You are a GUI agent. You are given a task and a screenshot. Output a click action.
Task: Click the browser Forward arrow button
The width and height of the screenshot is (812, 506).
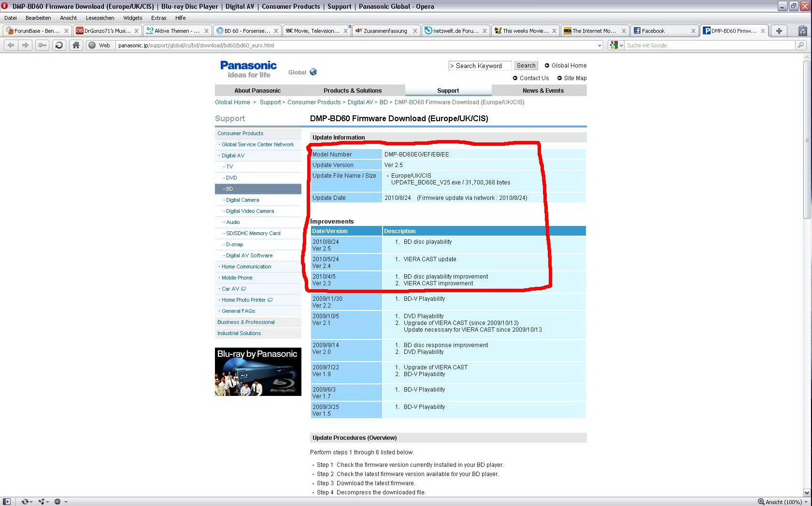pyautogui.click(x=26, y=45)
